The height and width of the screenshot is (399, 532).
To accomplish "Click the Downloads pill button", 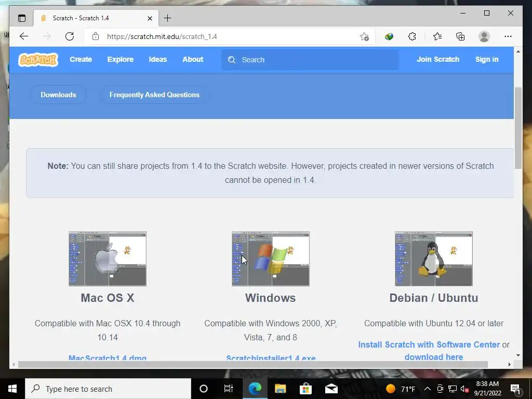I will click(58, 95).
